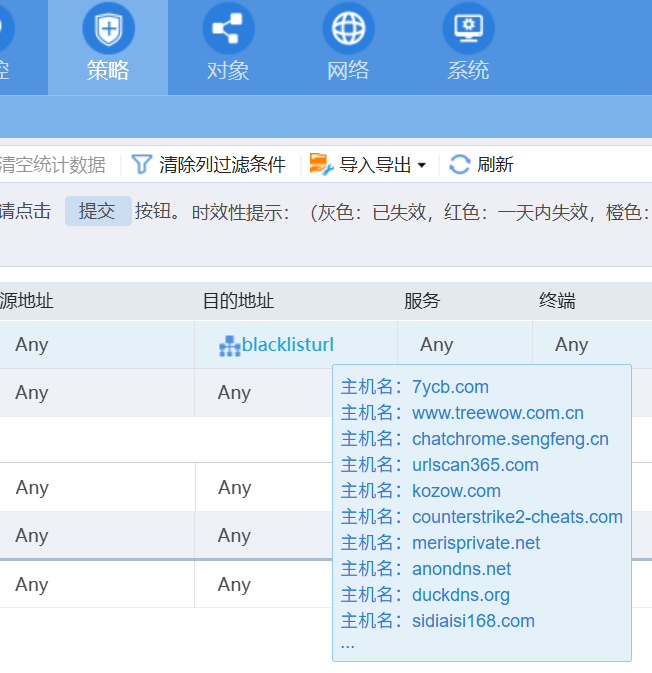Click Any in blacklisturl row service column
This screenshot has width=652, height=673.
[x=437, y=346]
